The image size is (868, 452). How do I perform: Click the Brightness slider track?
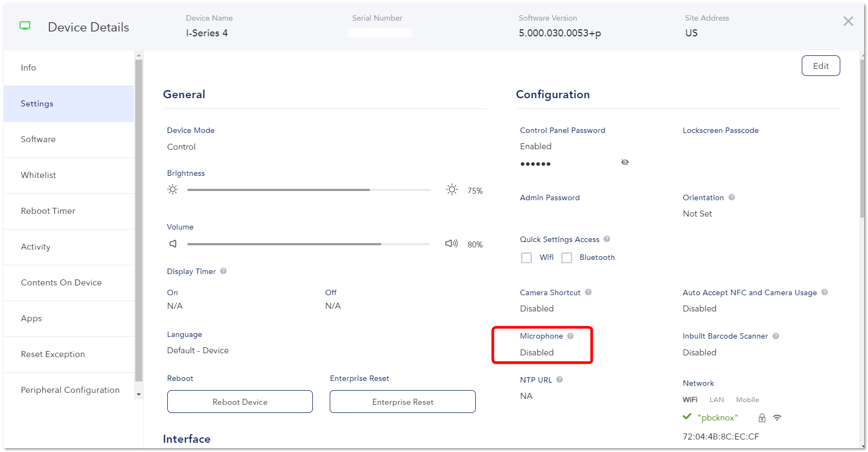[309, 190]
